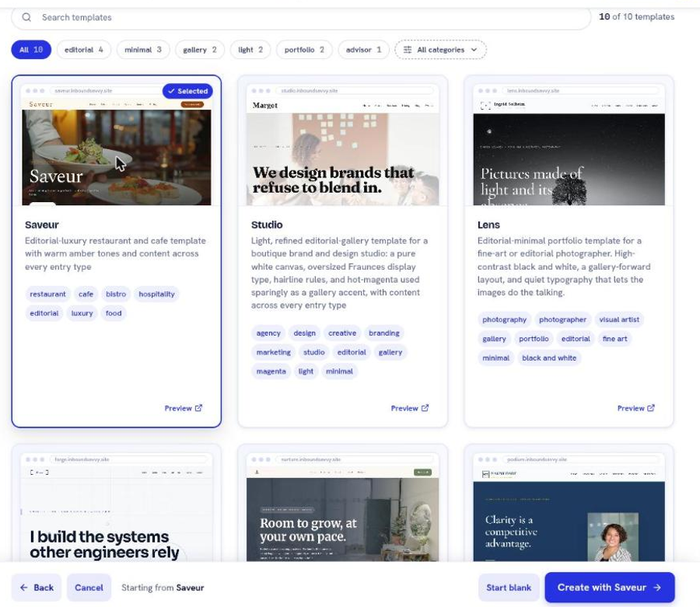
Task: Click the 'photography' tag on Lens card
Action: [x=505, y=319]
